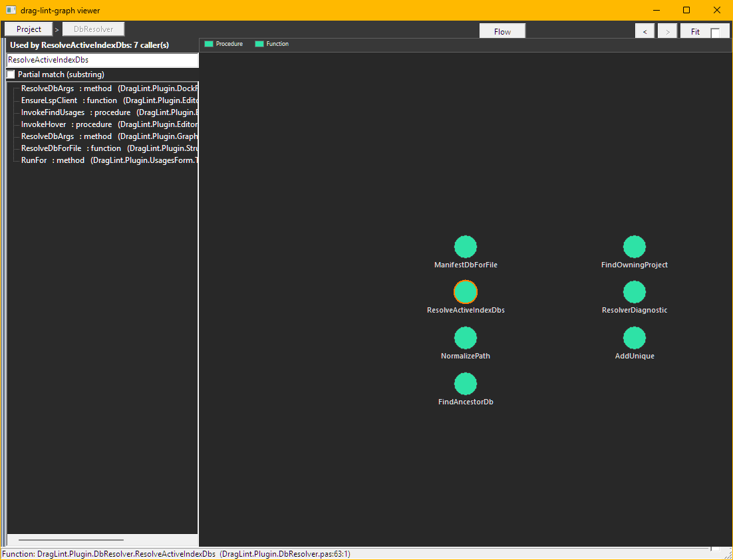Enable the Partial match (substring) checkbox
Image resolution: width=733 pixels, height=560 pixels.
[11, 74]
